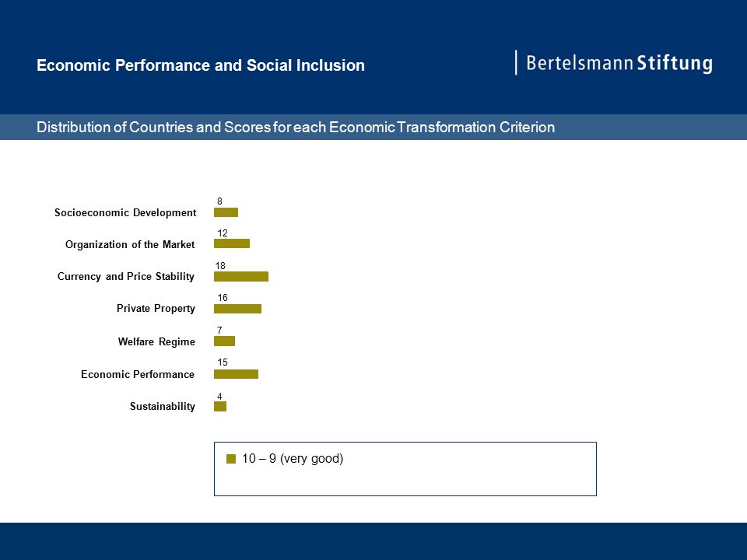Image resolution: width=747 pixels, height=560 pixels.
Task: Click the Bertelsmann Stiftung logo
Action: tap(615, 63)
